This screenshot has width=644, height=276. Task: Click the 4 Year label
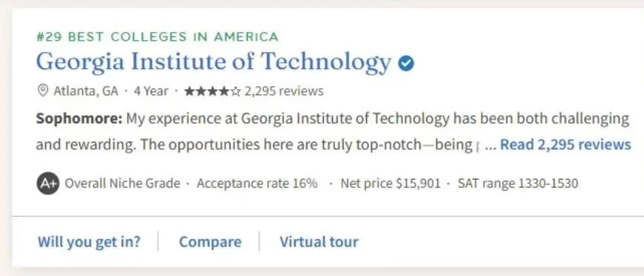click(151, 91)
